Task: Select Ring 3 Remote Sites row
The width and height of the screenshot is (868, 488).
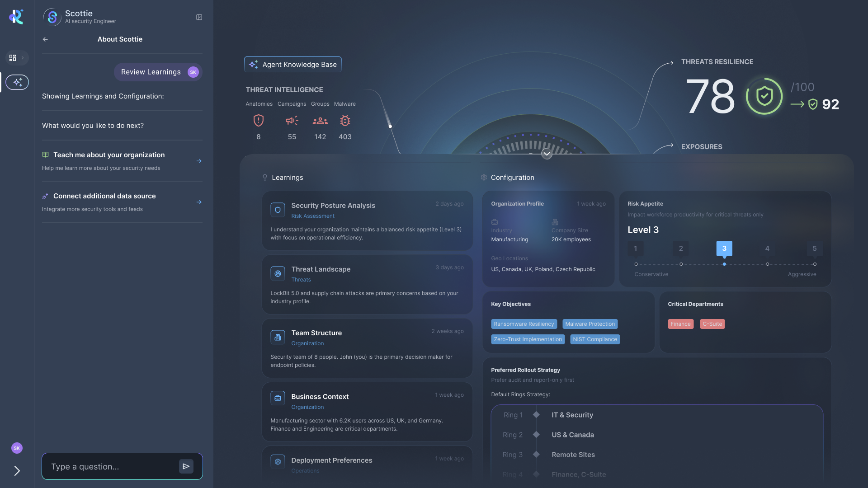Action: click(657, 455)
